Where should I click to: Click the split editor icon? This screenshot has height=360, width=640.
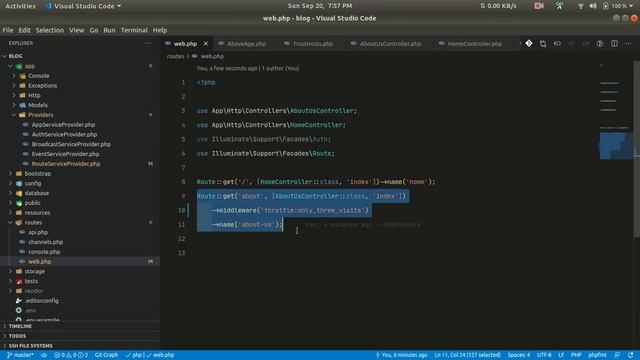click(x=614, y=43)
